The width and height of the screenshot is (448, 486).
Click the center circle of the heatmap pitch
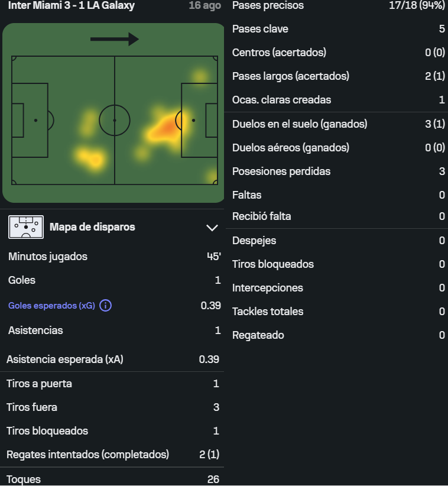[114, 120]
